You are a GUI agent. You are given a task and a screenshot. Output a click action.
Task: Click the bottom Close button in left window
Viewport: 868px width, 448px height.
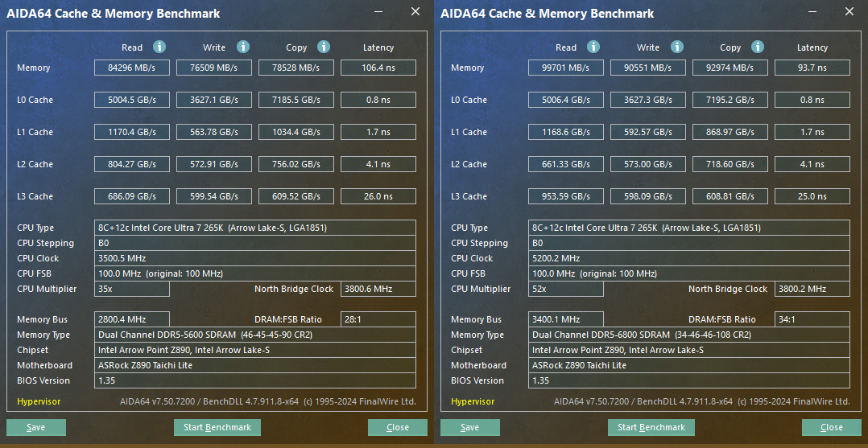point(398,427)
